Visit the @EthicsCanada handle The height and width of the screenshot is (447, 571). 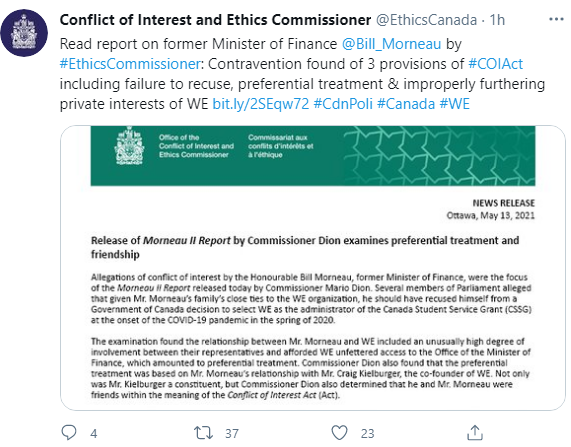point(426,20)
